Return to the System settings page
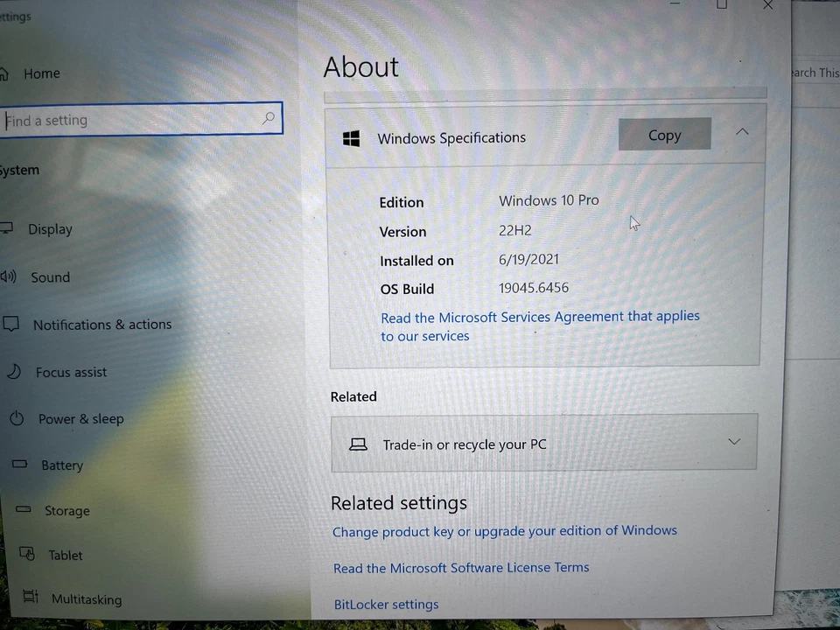Screen dimensions: 840x630 coord(20,170)
